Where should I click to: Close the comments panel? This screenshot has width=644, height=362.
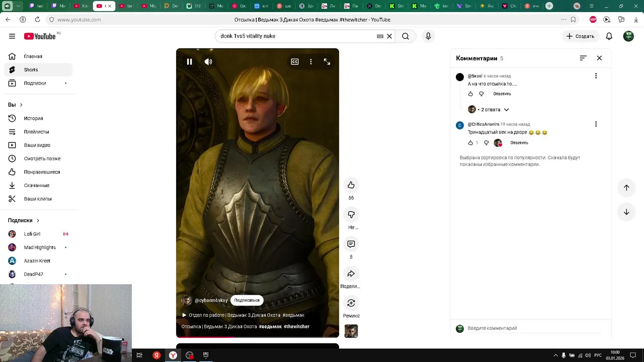pos(599,58)
